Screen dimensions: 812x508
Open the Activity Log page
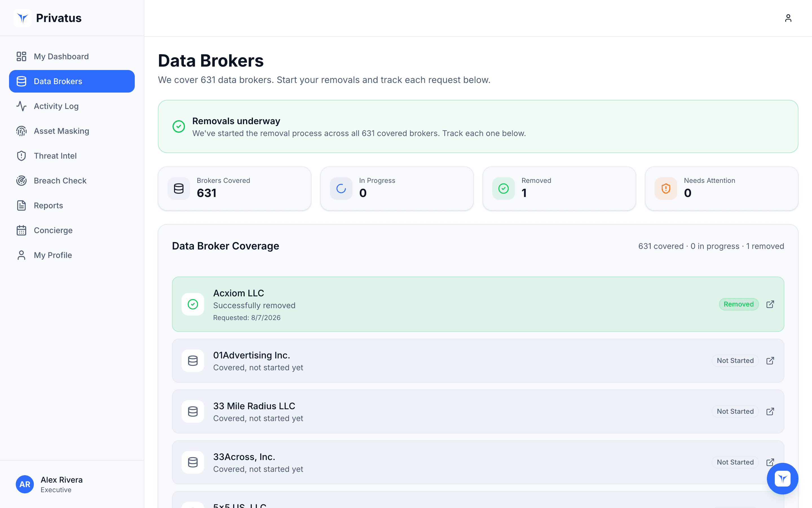click(72, 106)
